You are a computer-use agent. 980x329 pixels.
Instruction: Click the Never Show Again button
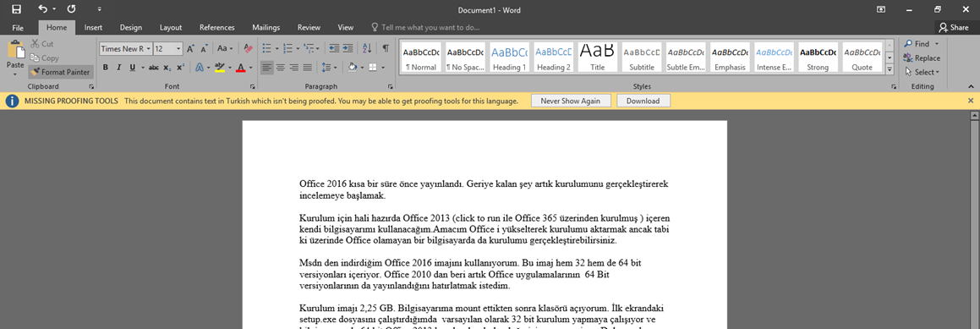571,101
